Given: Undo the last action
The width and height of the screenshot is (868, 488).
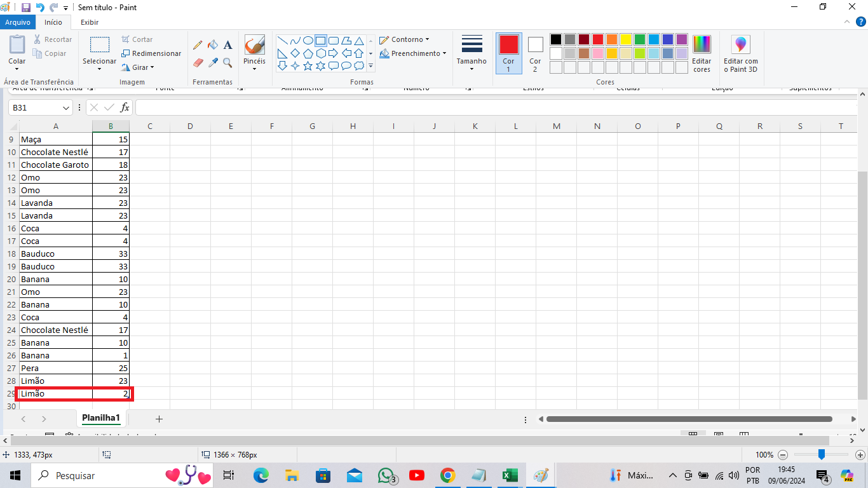Looking at the screenshot, I should (40, 8).
